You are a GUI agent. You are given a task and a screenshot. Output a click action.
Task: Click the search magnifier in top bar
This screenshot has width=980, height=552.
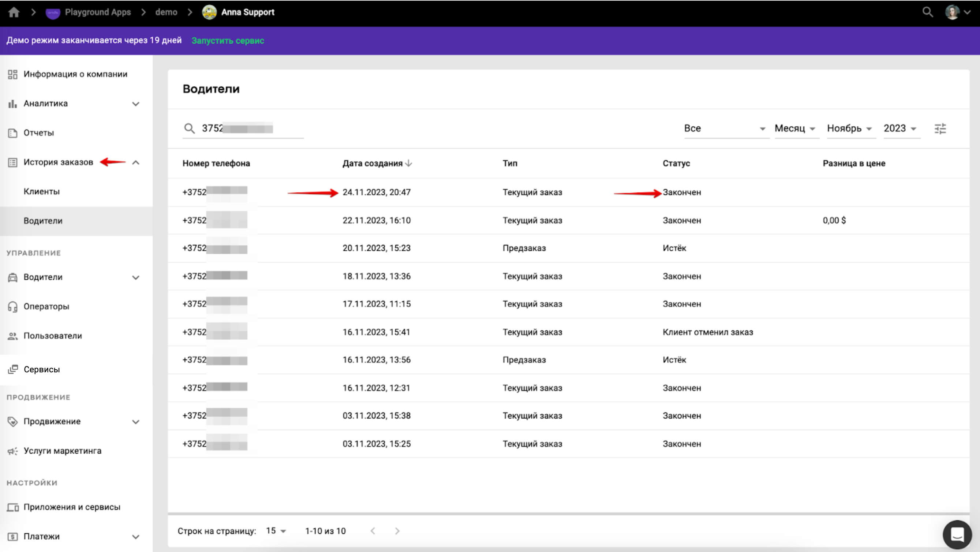pyautogui.click(x=928, y=12)
